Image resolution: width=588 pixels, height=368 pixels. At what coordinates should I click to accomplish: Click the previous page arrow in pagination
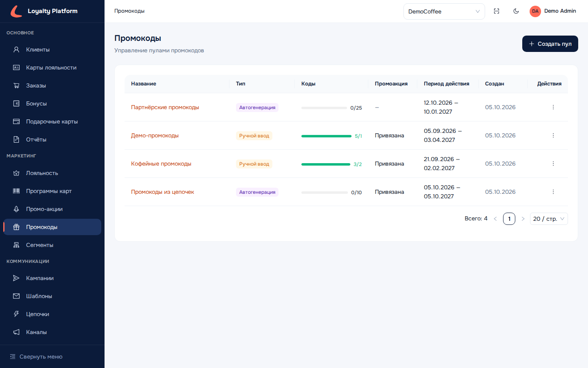pos(495,219)
